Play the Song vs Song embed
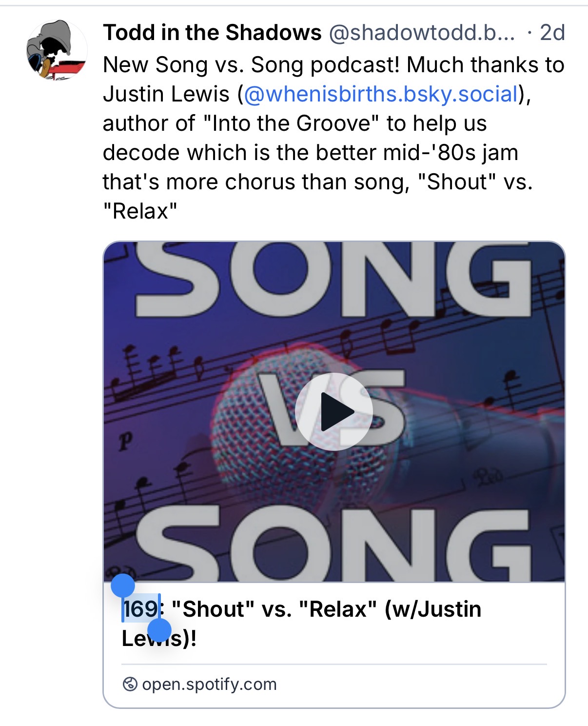 (x=334, y=411)
